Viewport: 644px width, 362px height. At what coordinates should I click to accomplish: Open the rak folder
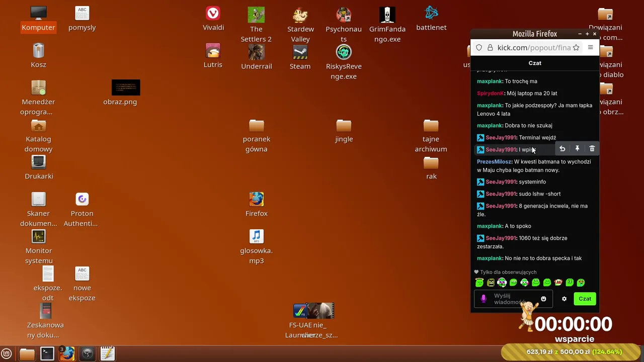click(x=431, y=167)
